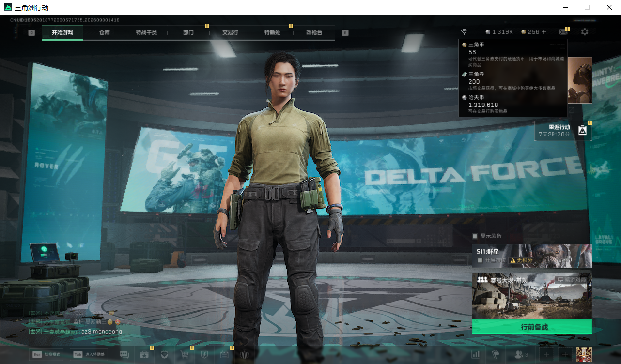Click the Tab 进入特勤处 button
Screen dimensions: 621x364
tap(89, 354)
